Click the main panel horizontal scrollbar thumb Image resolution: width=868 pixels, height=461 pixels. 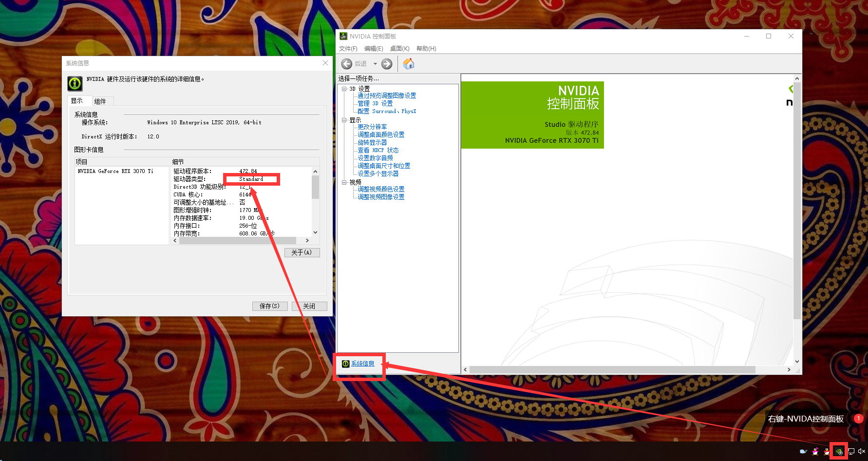pyautogui.click(x=612, y=370)
